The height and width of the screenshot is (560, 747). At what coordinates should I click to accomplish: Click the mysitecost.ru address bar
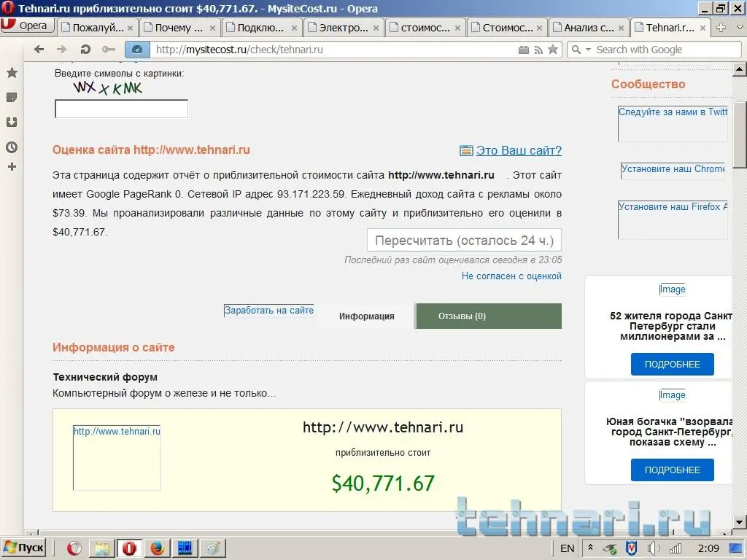pos(333,50)
